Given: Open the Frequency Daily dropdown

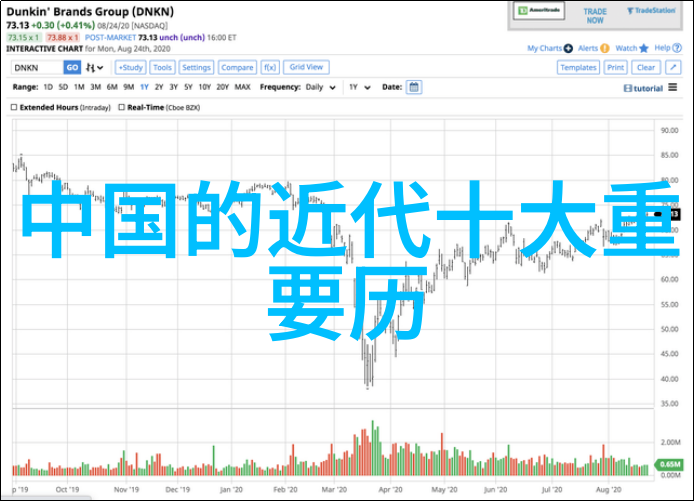Looking at the screenshot, I should tap(320, 87).
